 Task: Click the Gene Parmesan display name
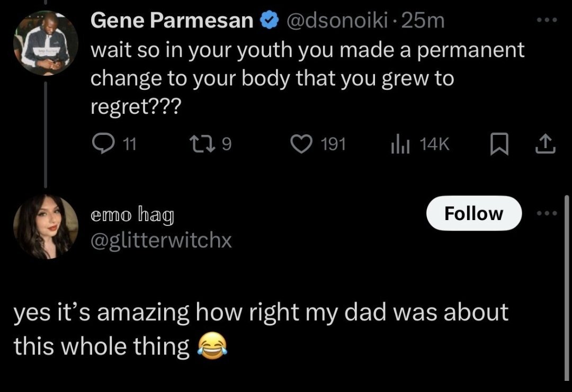pos(172,21)
